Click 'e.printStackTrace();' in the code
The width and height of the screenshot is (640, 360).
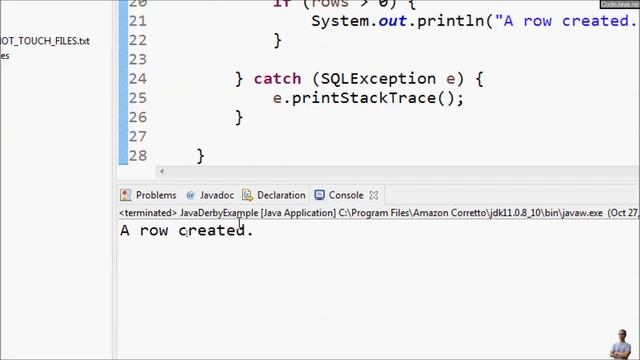point(368,98)
